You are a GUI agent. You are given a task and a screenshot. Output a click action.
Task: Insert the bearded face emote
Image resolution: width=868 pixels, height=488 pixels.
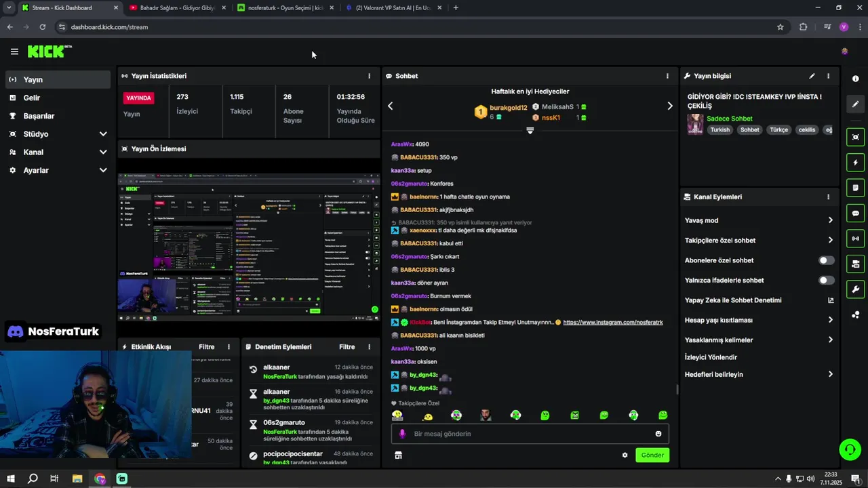486,415
